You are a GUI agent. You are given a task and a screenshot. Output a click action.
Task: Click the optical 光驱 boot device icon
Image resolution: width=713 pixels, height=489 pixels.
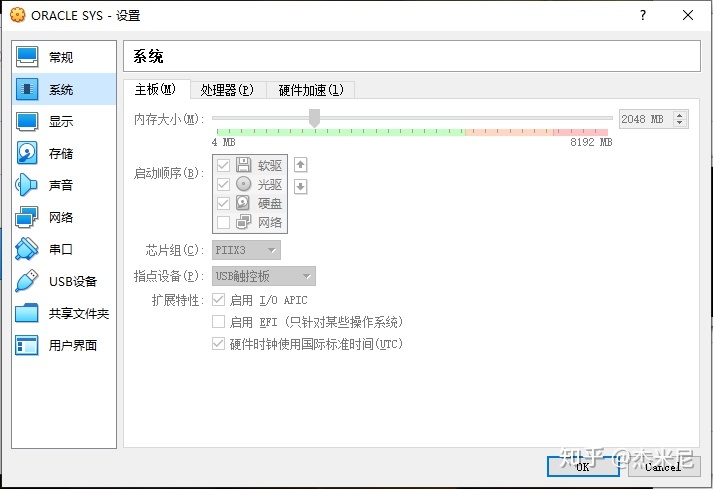tap(244, 184)
